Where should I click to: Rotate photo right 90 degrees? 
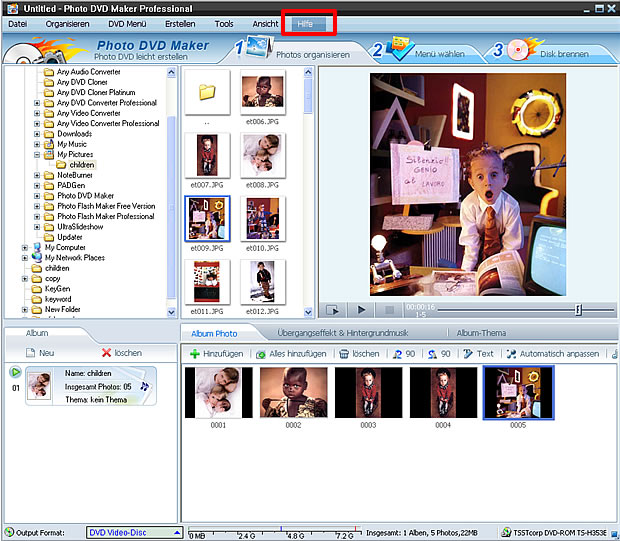pyautogui.click(x=439, y=354)
